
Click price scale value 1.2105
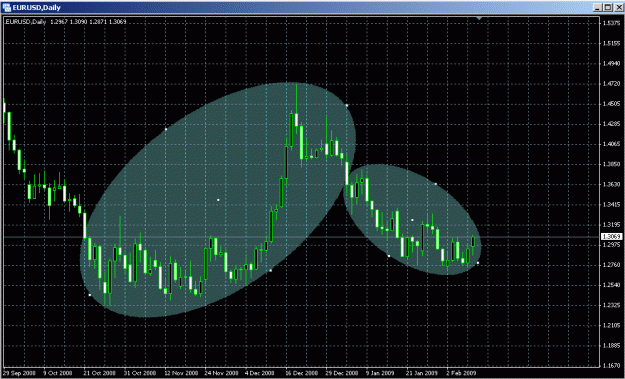pos(611,326)
